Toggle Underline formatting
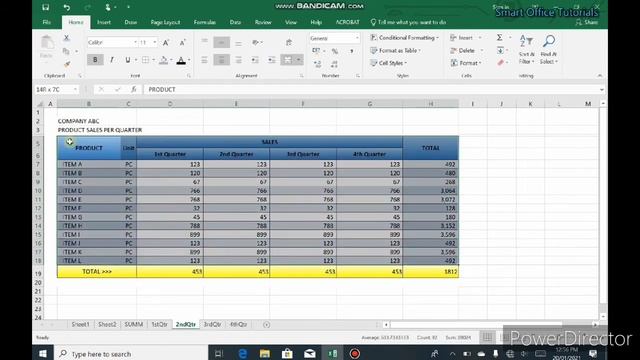 coord(128,60)
